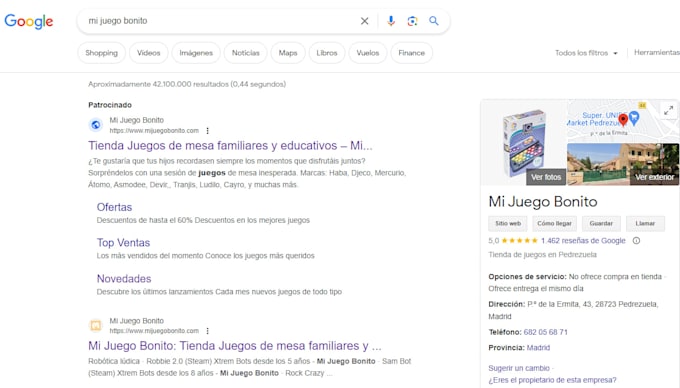Open Google Lens image search icon
Image resolution: width=680 pixels, height=388 pixels.
click(x=412, y=21)
